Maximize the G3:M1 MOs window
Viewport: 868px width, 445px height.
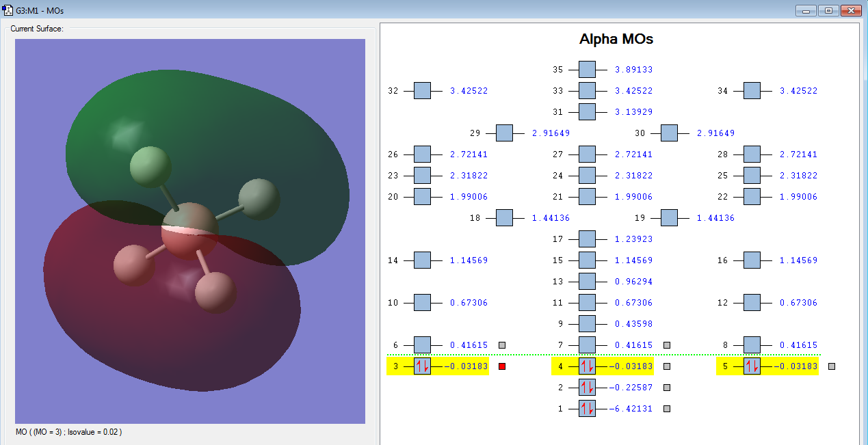(x=828, y=10)
